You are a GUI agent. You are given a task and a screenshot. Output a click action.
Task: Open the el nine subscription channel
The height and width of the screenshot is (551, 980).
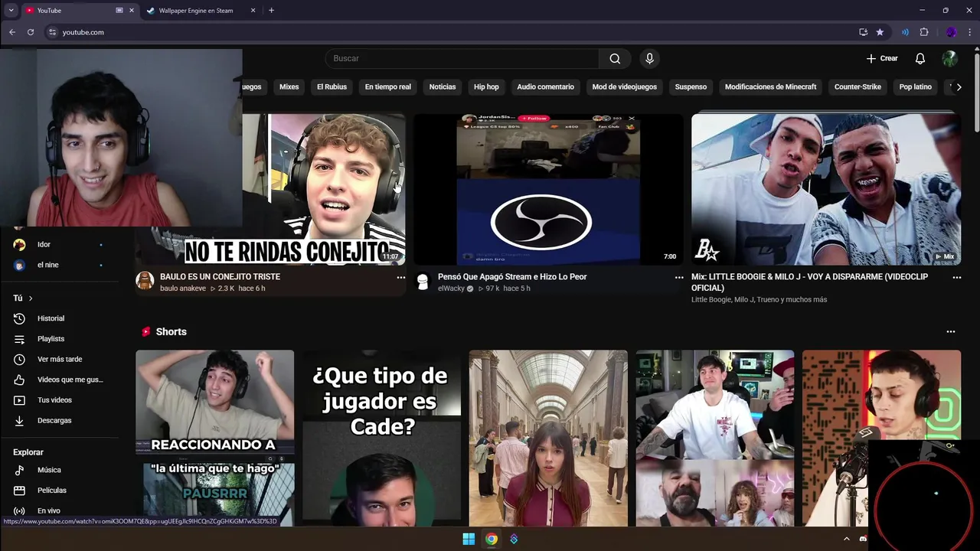[47, 265]
